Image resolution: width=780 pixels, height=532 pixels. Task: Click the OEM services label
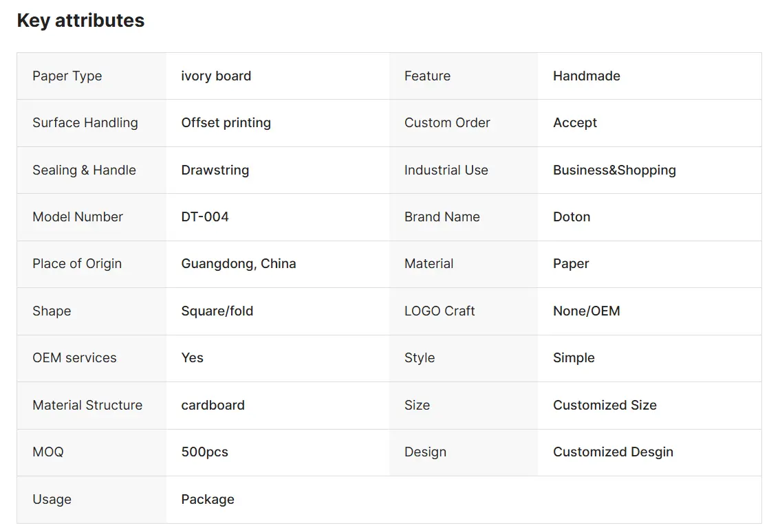pos(74,358)
